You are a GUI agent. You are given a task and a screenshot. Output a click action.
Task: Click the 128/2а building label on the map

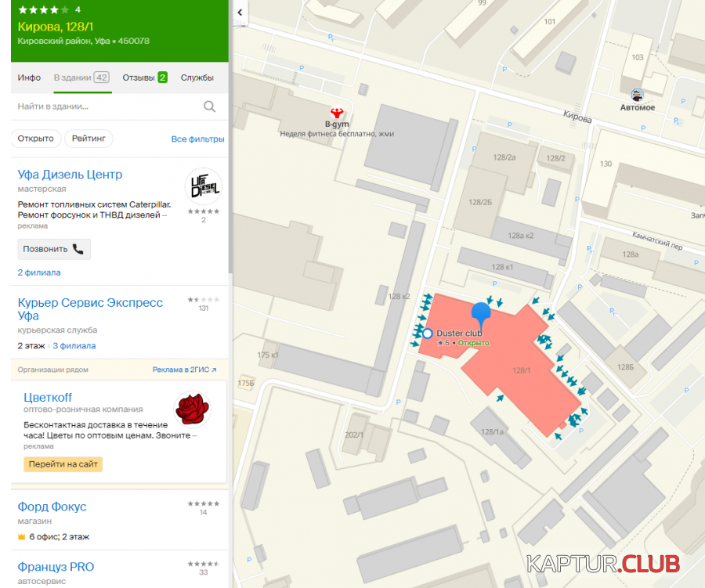[x=504, y=157]
